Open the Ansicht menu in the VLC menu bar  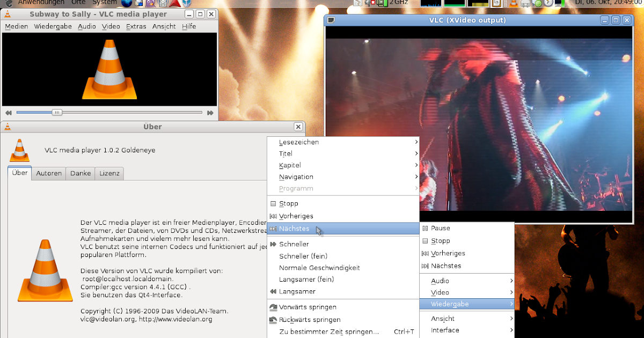point(164,26)
